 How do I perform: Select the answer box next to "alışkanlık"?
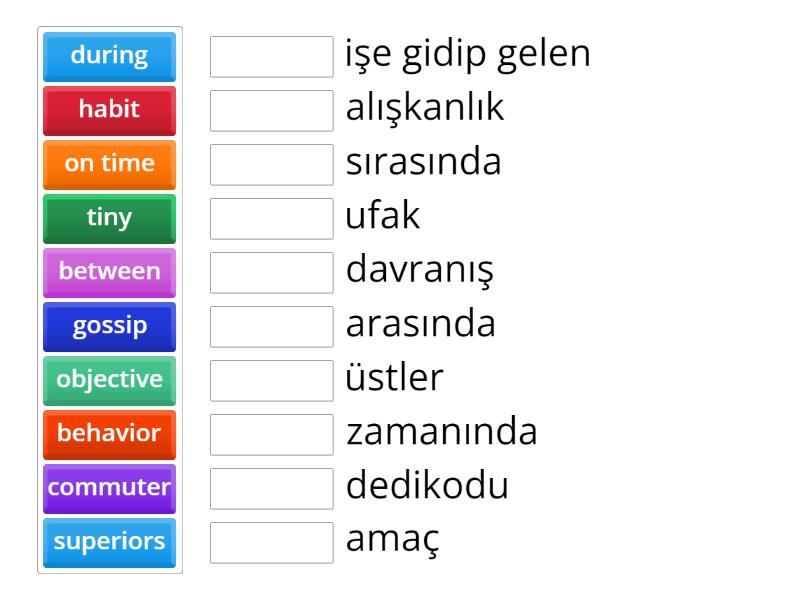coord(272,111)
